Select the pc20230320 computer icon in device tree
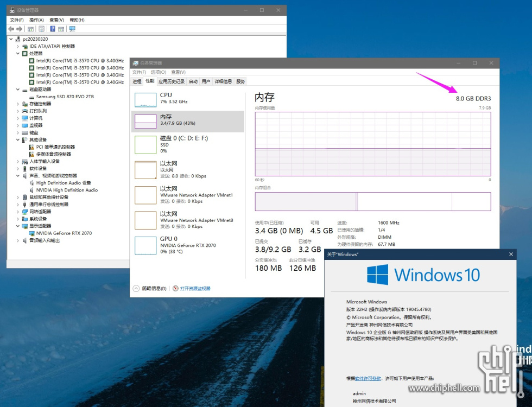 pyautogui.click(x=17, y=39)
